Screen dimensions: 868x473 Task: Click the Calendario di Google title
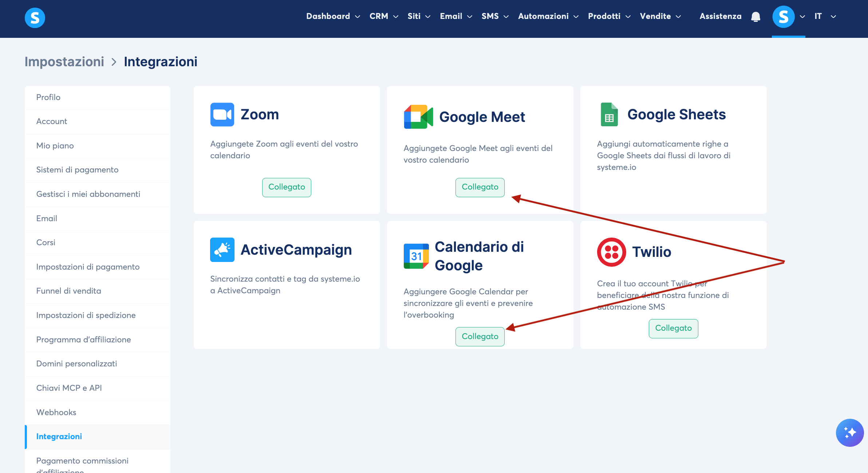[x=479, y=256]
